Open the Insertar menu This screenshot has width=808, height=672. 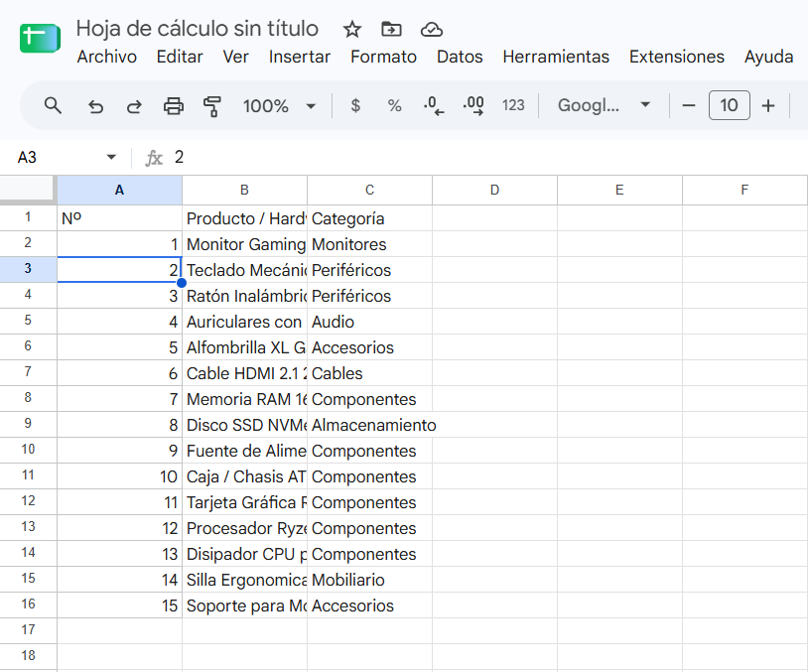300,57
